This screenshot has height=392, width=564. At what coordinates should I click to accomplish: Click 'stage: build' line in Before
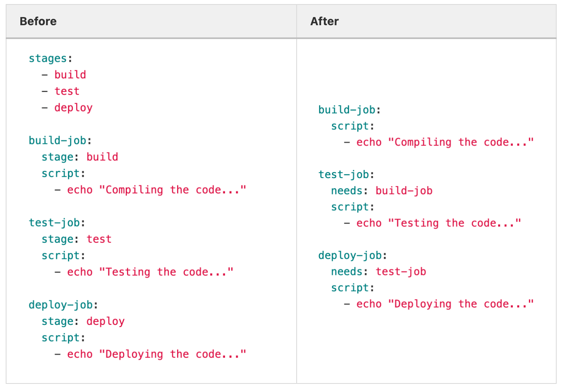point(80,157)
